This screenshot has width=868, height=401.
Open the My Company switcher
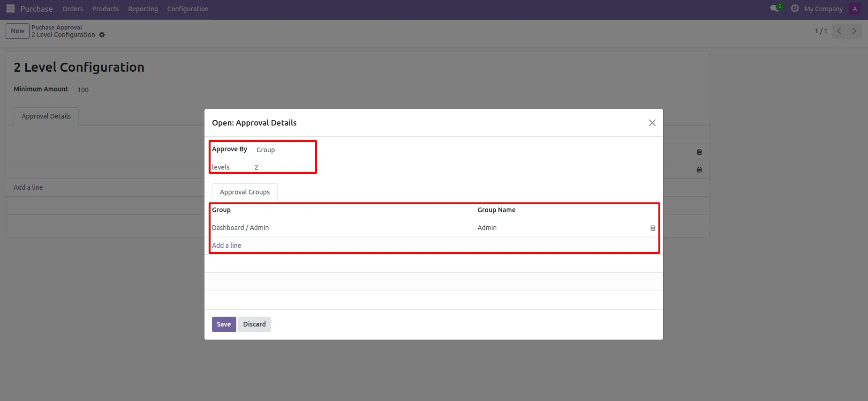823,9
